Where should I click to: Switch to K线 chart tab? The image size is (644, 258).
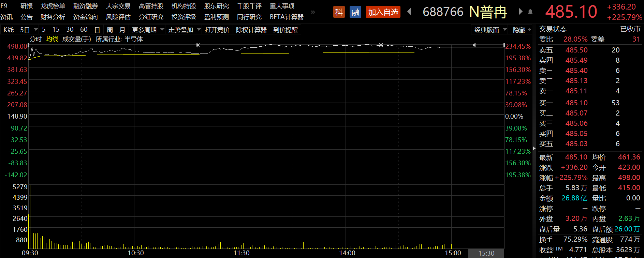(x=9, y=30)
